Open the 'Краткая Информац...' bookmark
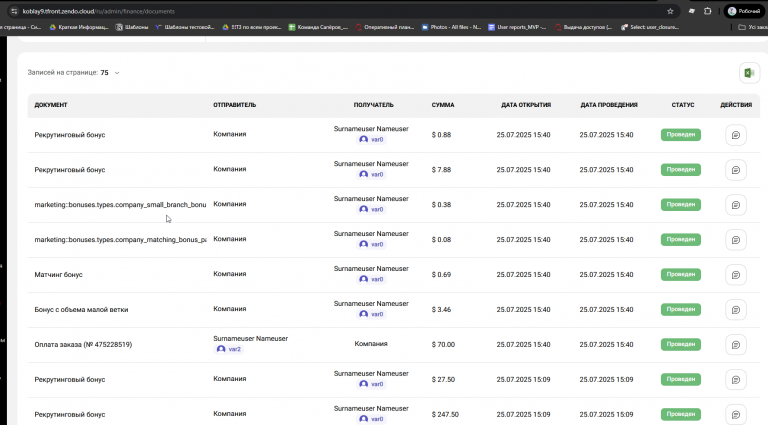The height and width of the screenshot is (425, 768). (x=79, y=27)
